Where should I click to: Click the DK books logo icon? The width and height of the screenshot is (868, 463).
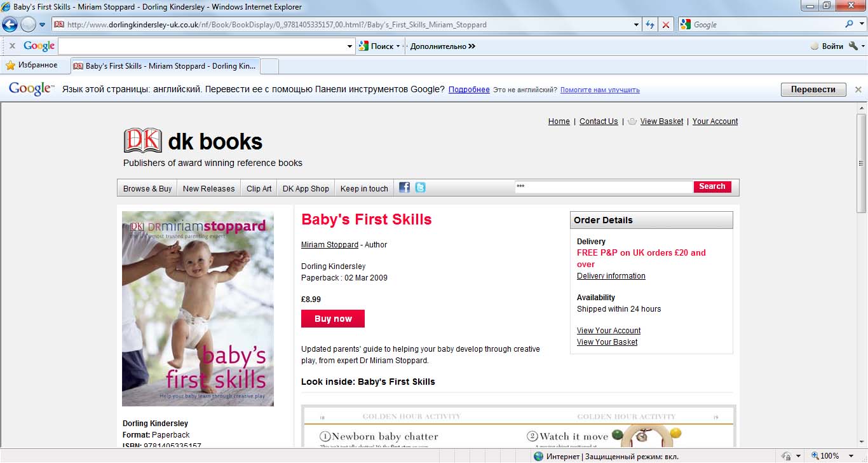coord(142,141)
